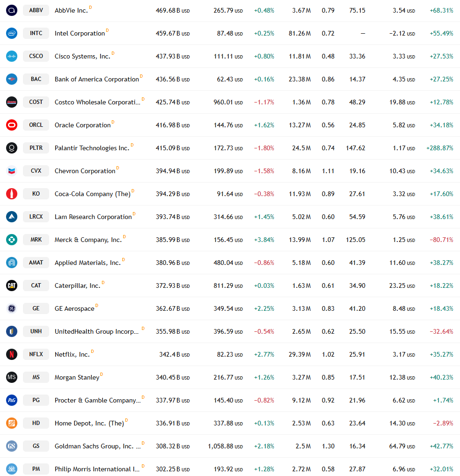Click Caterpillar's price 811.29 USD
Screen dimensions: 460x476
[x=228, y=286]
